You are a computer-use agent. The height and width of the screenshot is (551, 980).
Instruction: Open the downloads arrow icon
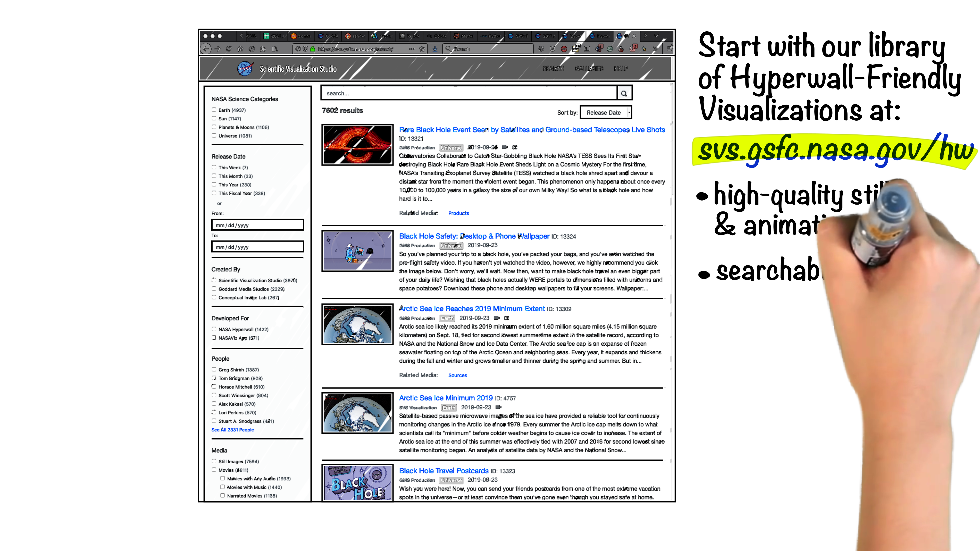click(x=435, y=49)
